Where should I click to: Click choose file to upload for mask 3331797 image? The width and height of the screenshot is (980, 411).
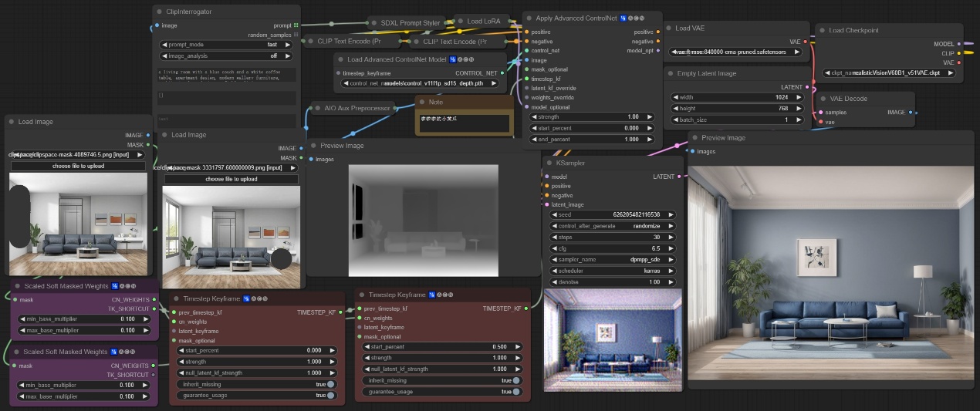coord(231,179)
